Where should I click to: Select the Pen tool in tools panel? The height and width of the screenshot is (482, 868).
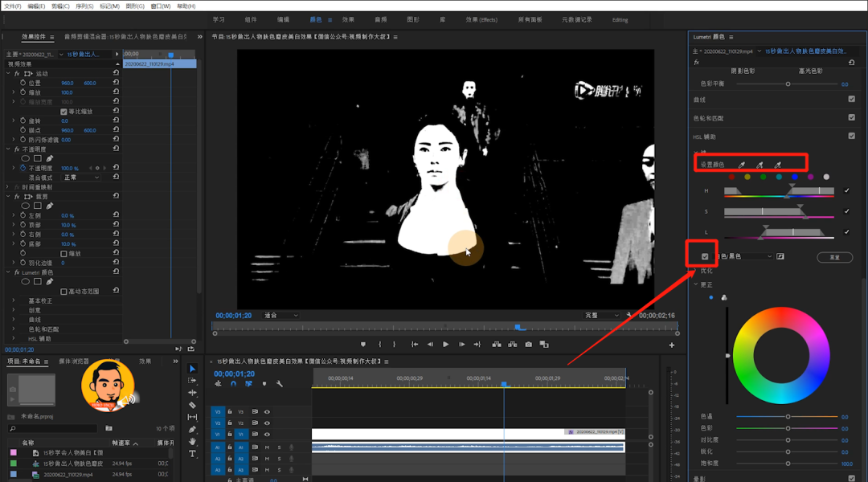(x=192, y=430)
